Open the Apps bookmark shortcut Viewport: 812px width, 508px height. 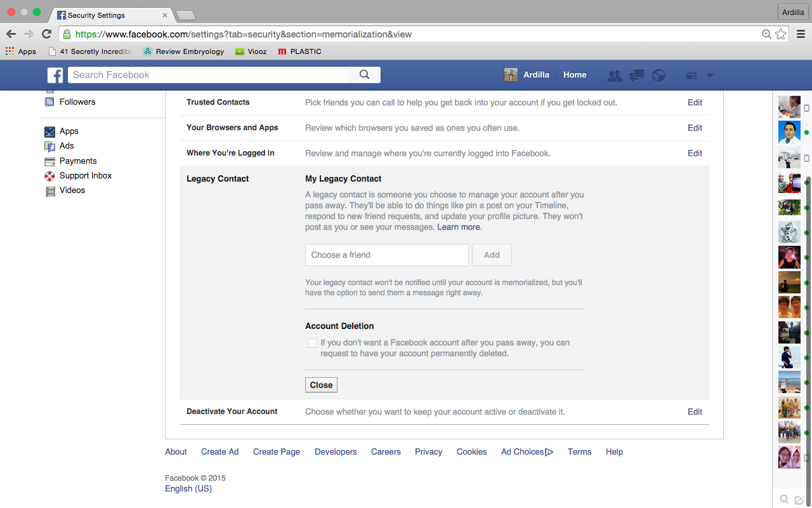[x=21, y=51]
